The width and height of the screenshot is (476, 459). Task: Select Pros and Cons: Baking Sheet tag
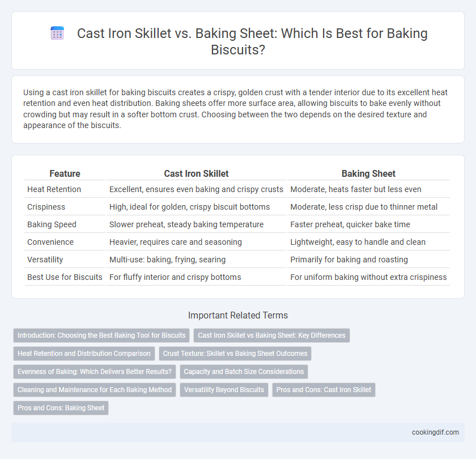pyautogui.click(x=61, y=407)
